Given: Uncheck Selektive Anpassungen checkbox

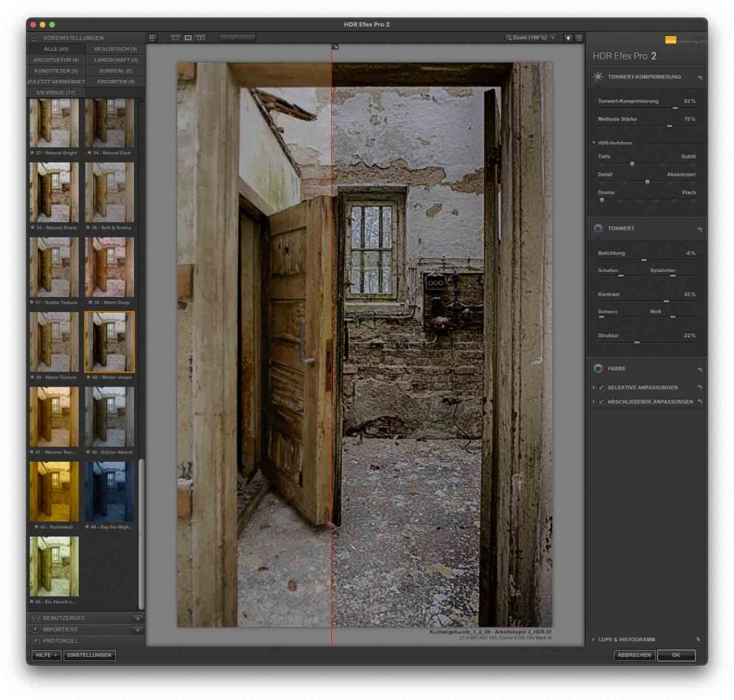Looking at the screenshot, I should pos(601,387).
